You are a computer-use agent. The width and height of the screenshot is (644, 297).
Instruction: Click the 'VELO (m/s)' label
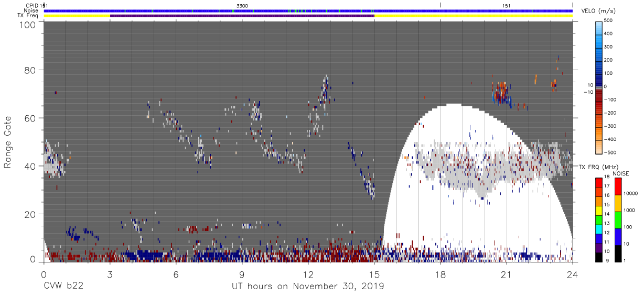pos(598,11)
